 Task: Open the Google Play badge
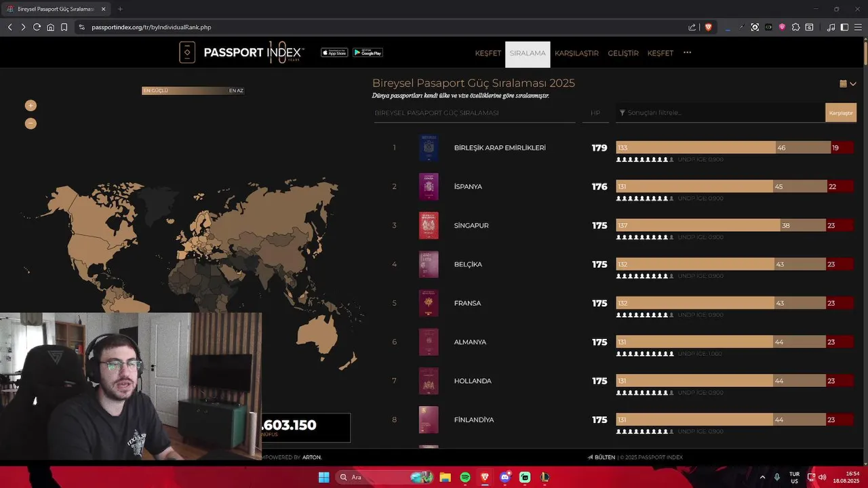368,53
